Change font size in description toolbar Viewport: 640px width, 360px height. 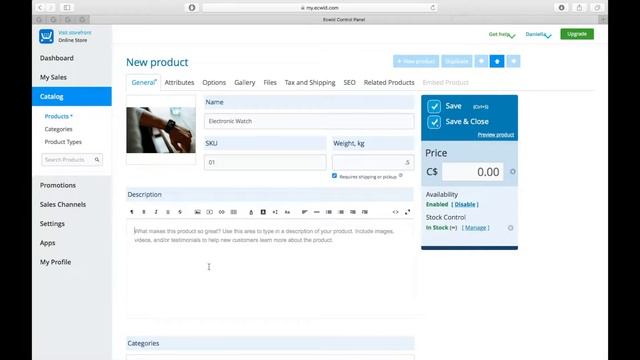point(275,212)
